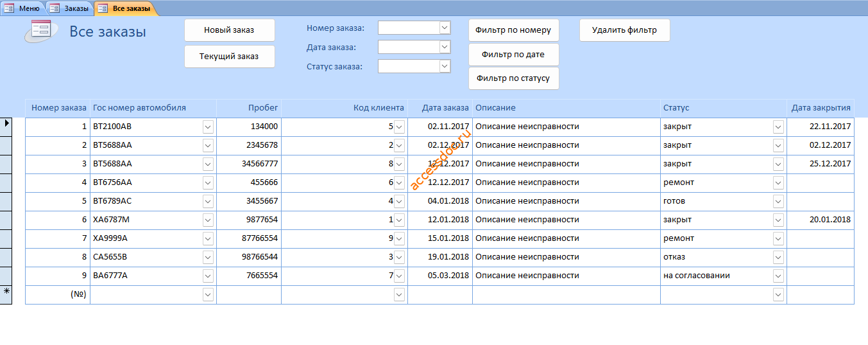
Task: Open status dropdown for отказ row
Action: pos(779,258)
